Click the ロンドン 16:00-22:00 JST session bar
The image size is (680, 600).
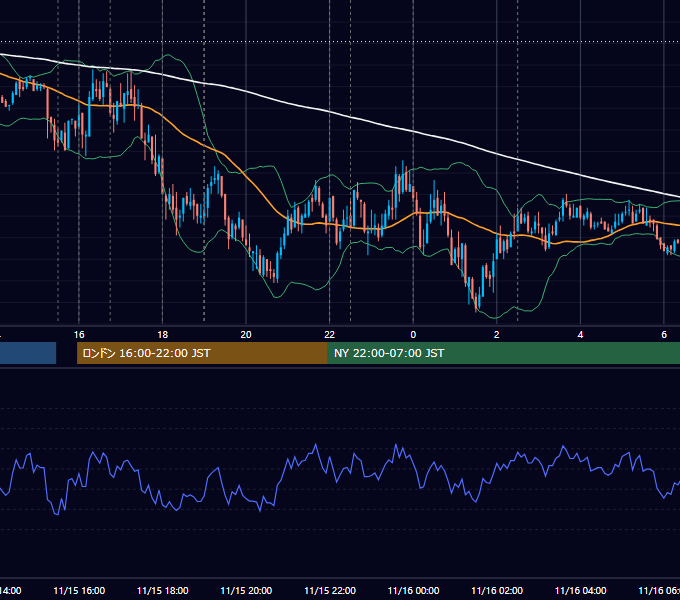point(202,353)
